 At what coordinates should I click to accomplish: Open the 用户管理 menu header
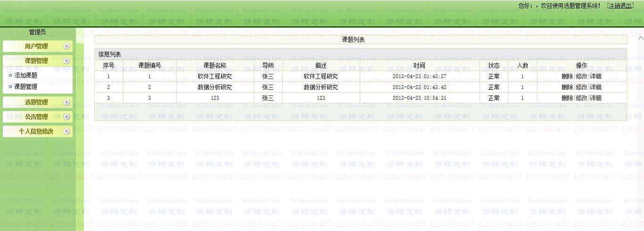tap(38, 46)
